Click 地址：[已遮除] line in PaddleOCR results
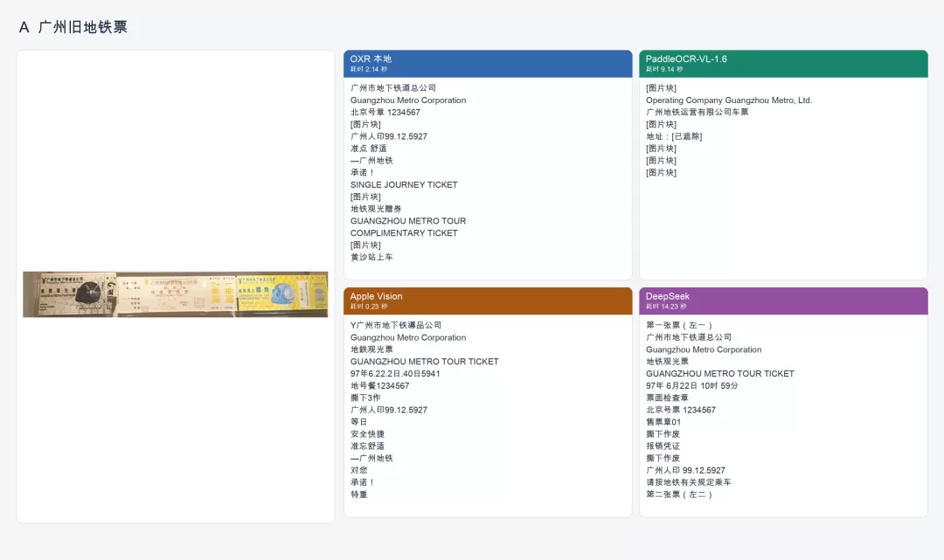This screenshot has width=944, height=560. click(674, 136)
